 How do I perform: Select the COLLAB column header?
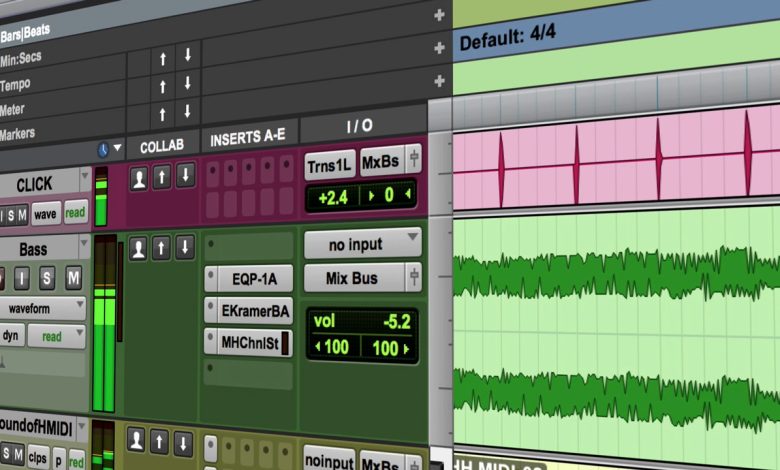coord(162,146)
